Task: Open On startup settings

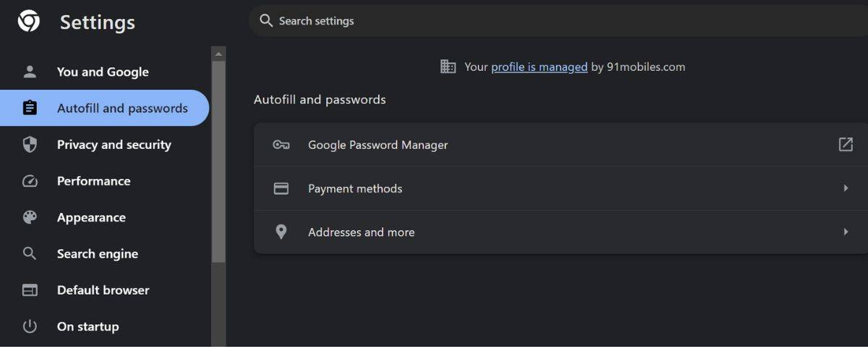Action: tap(105, 327)
